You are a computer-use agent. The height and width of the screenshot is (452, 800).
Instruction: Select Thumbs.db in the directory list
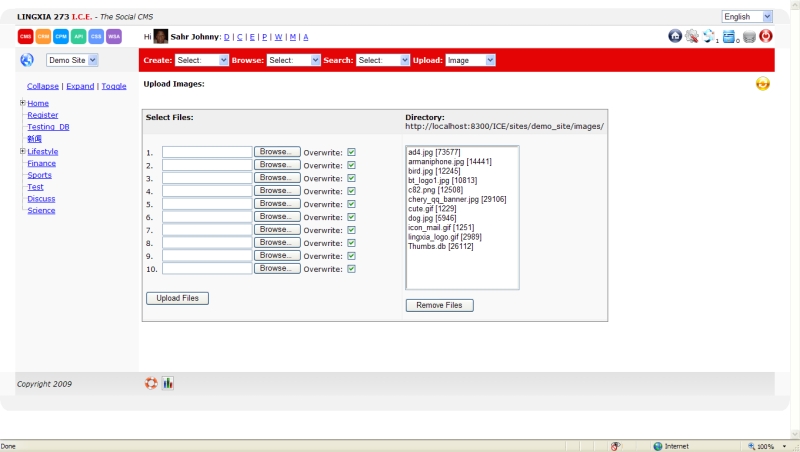coord(440,246)
